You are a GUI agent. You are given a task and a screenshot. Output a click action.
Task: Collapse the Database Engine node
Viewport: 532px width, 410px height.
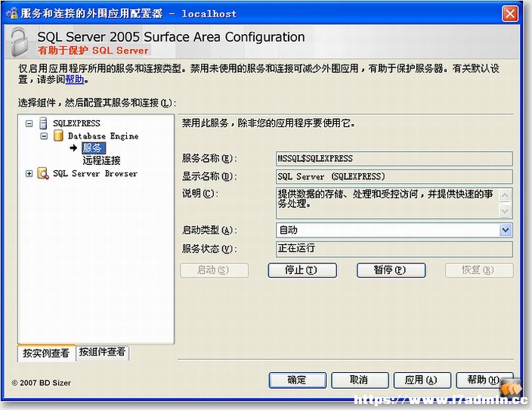(x=44, y=137)
